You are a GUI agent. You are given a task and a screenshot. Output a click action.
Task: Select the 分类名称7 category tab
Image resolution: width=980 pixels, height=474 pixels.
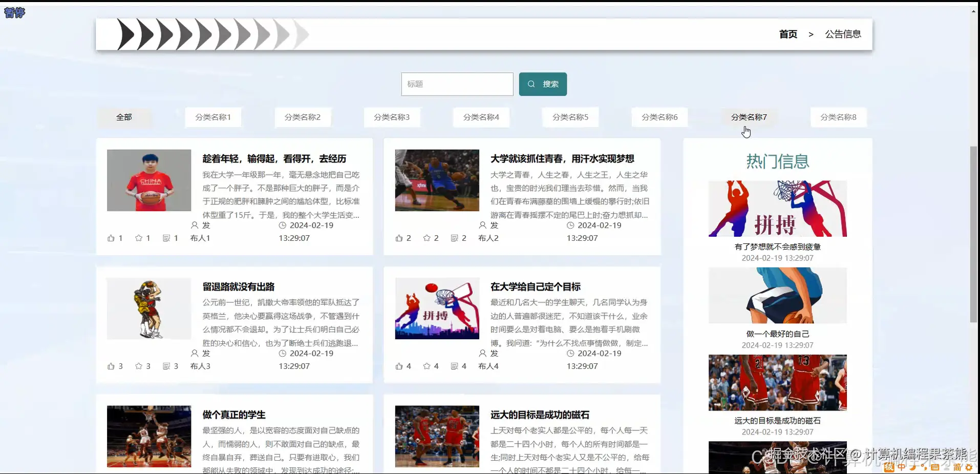[749, 117]
